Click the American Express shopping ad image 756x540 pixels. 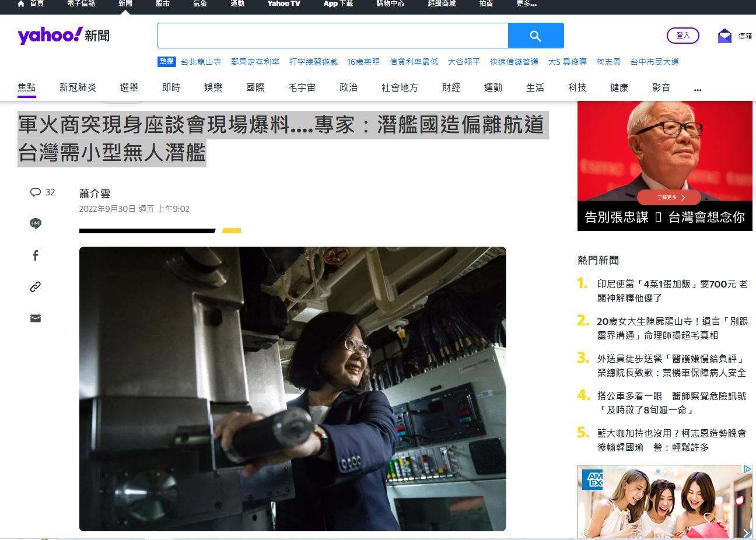click(x=665, y=502)
